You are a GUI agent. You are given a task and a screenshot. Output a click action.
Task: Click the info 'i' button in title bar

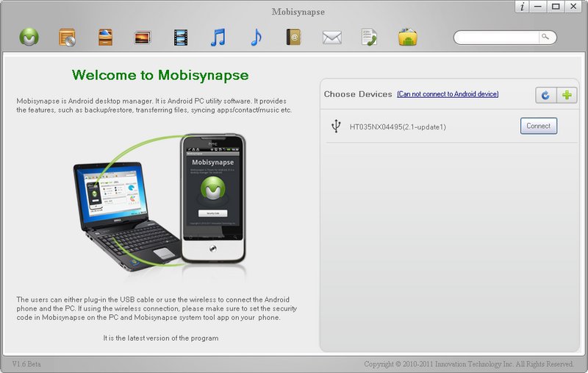tap(522, 7)
